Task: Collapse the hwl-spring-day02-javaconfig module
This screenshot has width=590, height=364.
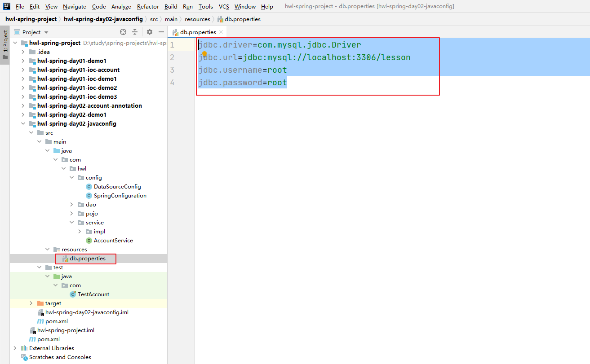Action: [23, 124]
